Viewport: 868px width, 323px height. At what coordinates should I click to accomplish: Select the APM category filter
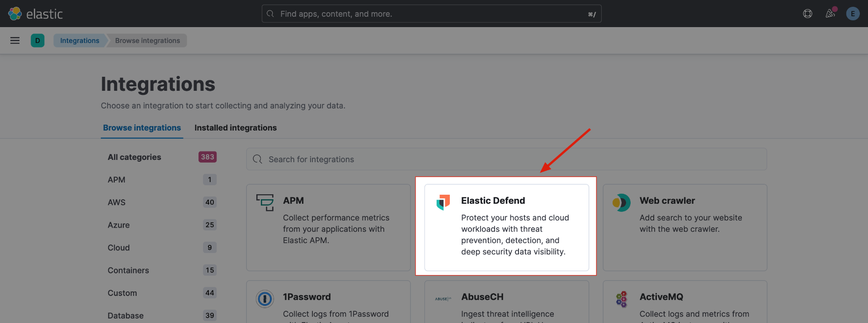(x=116, y=180)
